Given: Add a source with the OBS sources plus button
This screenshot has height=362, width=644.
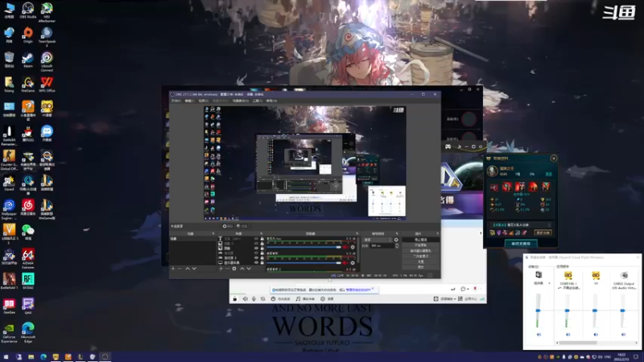Looking at the screenshot, I should (x=221, y=269).
